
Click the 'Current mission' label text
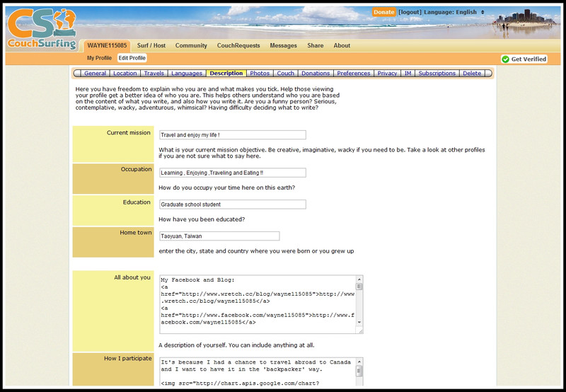(x=129, y=133)
